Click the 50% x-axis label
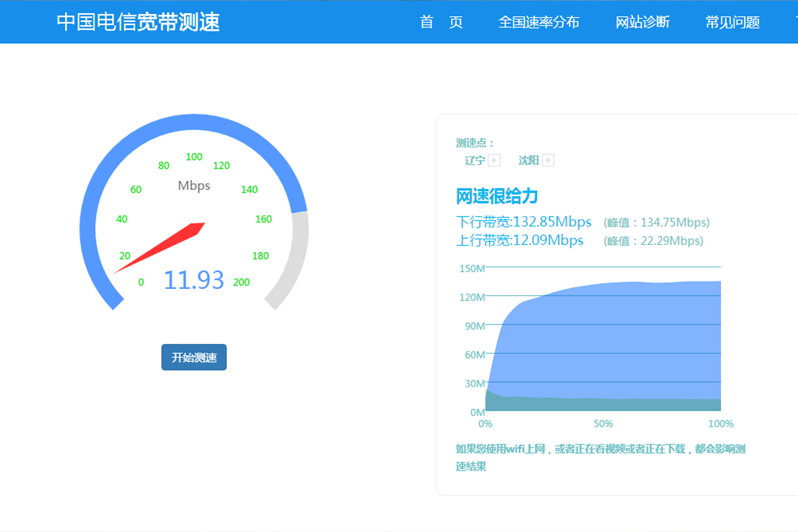The height and width of the screenshot is (532, 798). click(603, 424)
